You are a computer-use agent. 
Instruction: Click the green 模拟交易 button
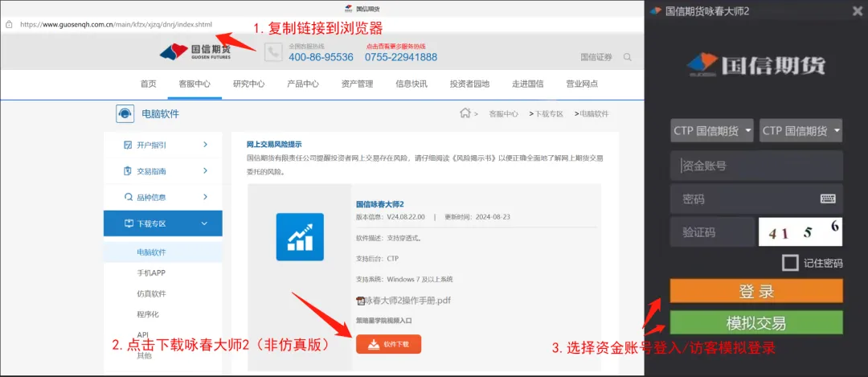756,322
